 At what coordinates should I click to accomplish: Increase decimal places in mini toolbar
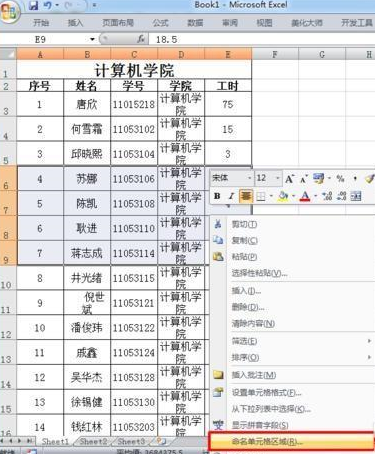pos(327,196)
